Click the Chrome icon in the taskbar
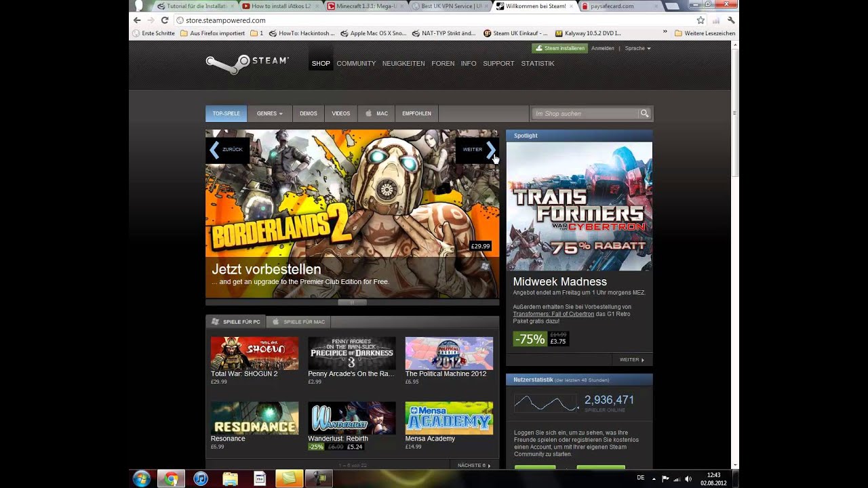868x488 pixels. (x=171, y=479)
